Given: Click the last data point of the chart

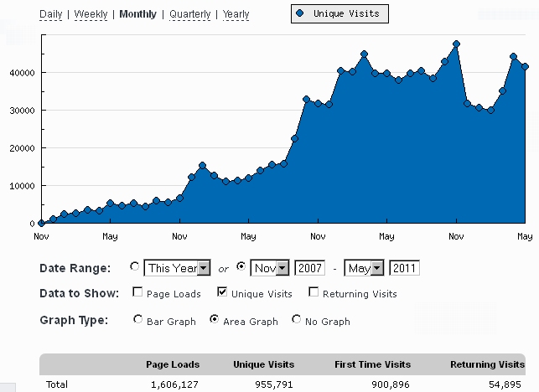Looking at the screenshot, I should click(525, 67).
